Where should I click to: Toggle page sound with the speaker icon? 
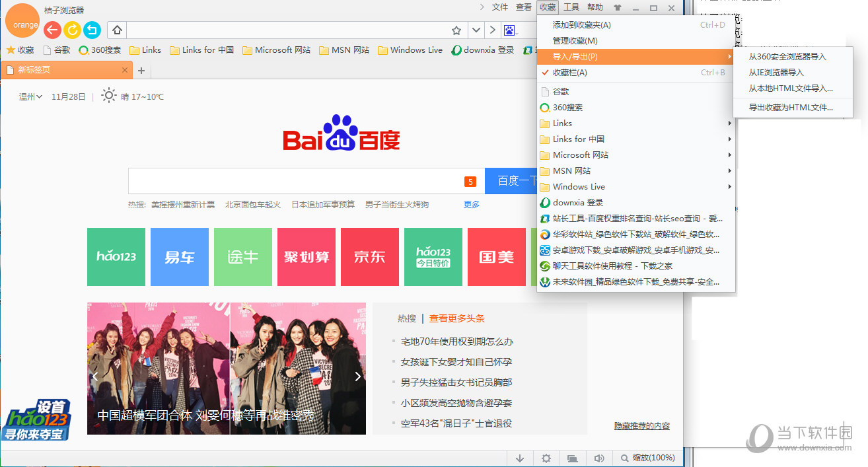point(598,457)
